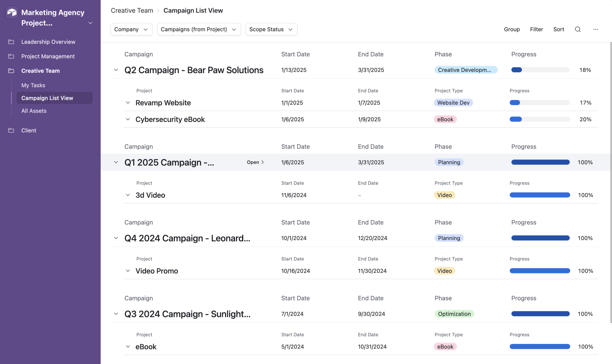Open the Q1 2025 Campaign via the Open link
The image size is (612, 364).
pyautogui.click(x=255, y=162)
